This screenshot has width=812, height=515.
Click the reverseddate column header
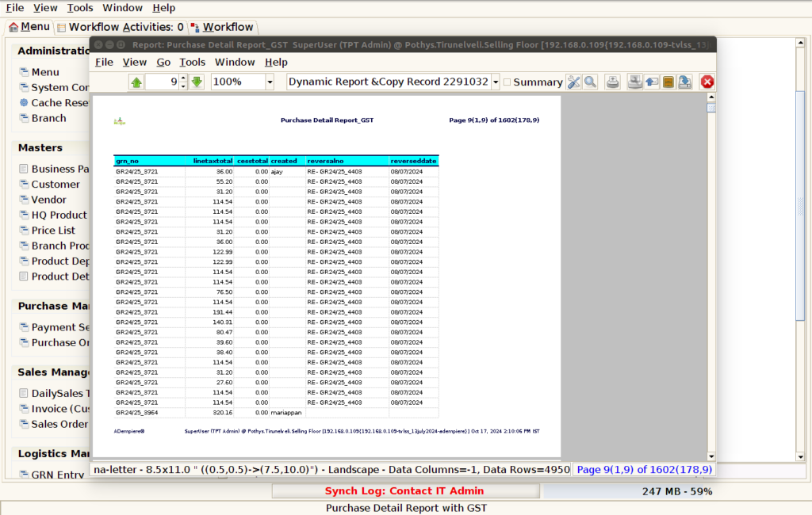tap(413, 161)
